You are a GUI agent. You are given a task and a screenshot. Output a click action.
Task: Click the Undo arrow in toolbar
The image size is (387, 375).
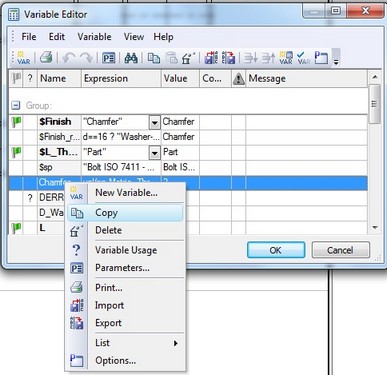click(69, 58)
